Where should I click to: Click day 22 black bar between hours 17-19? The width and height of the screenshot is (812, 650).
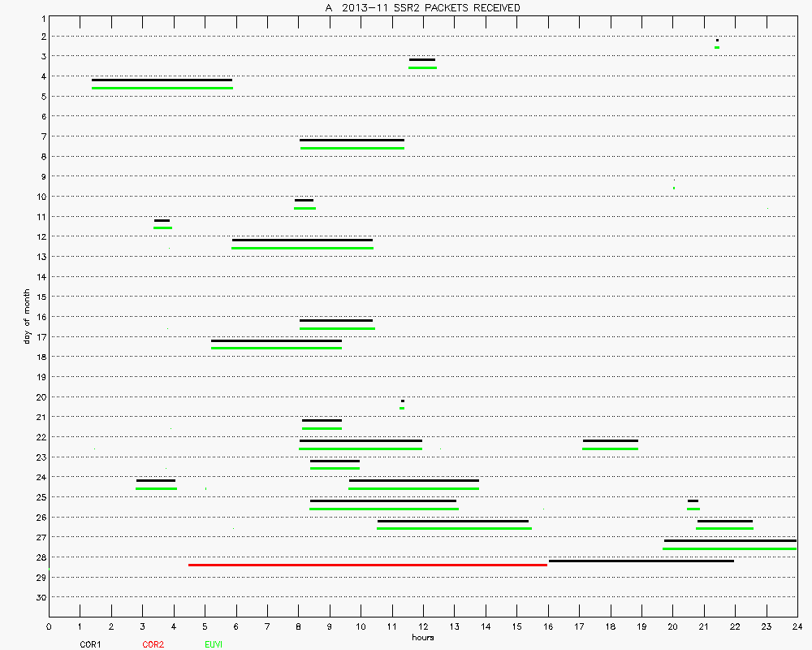610,440
